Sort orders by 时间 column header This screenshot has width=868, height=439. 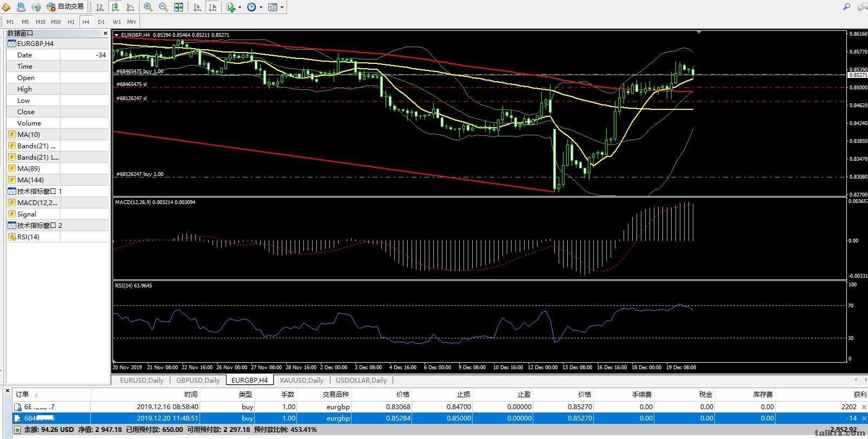[146, 394]
